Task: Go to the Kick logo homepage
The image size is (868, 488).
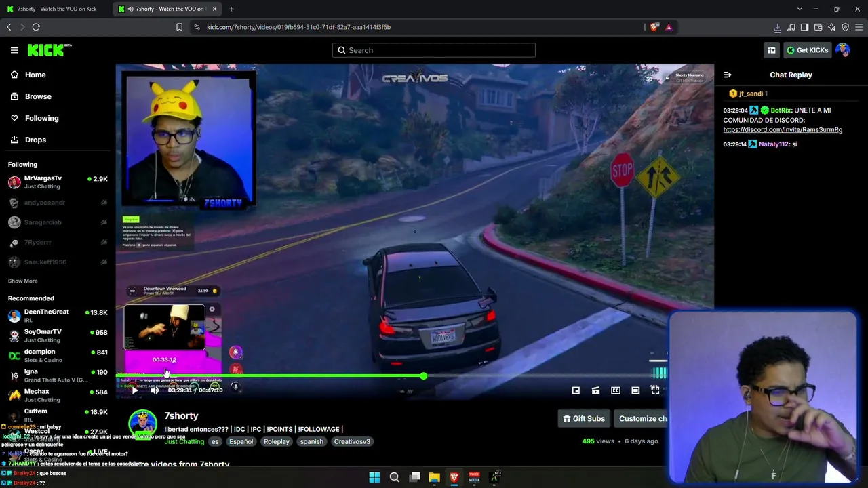Action: pos(49,50)
